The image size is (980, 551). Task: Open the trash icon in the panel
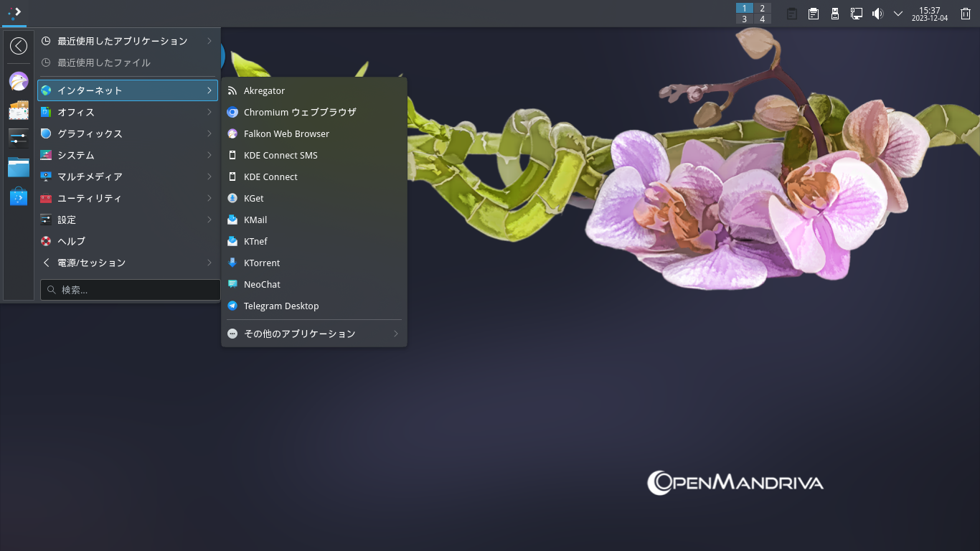pyautogui.click(x=966, y=14)
